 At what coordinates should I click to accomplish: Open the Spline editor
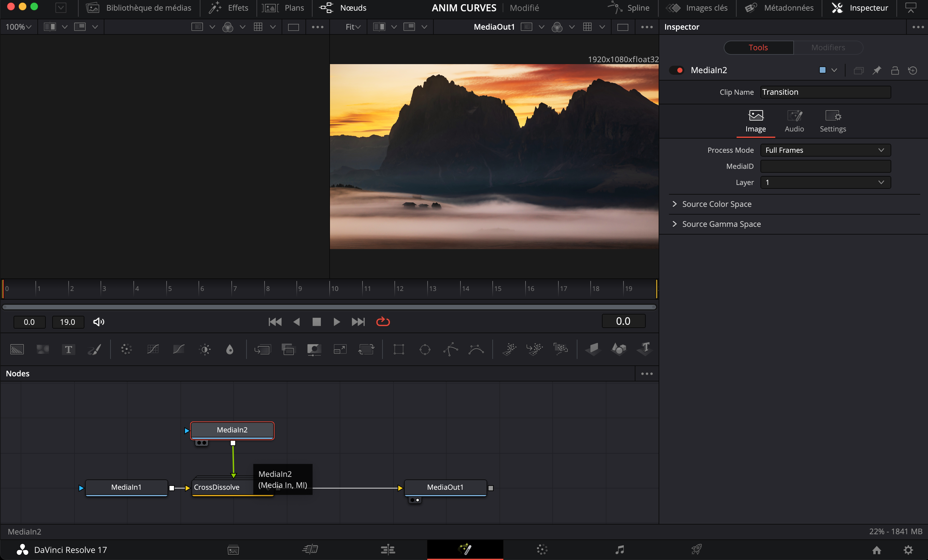[638, 7]
